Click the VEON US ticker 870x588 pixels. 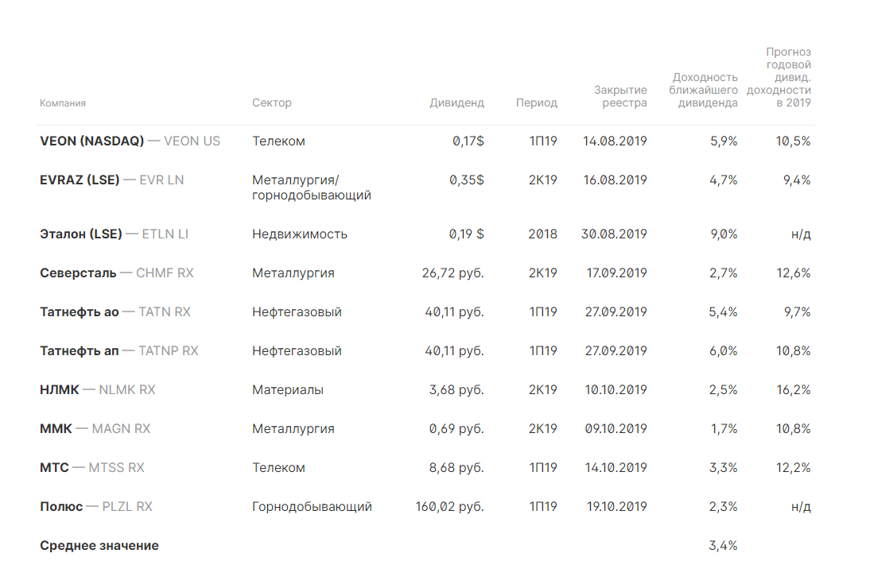[192, 141]
